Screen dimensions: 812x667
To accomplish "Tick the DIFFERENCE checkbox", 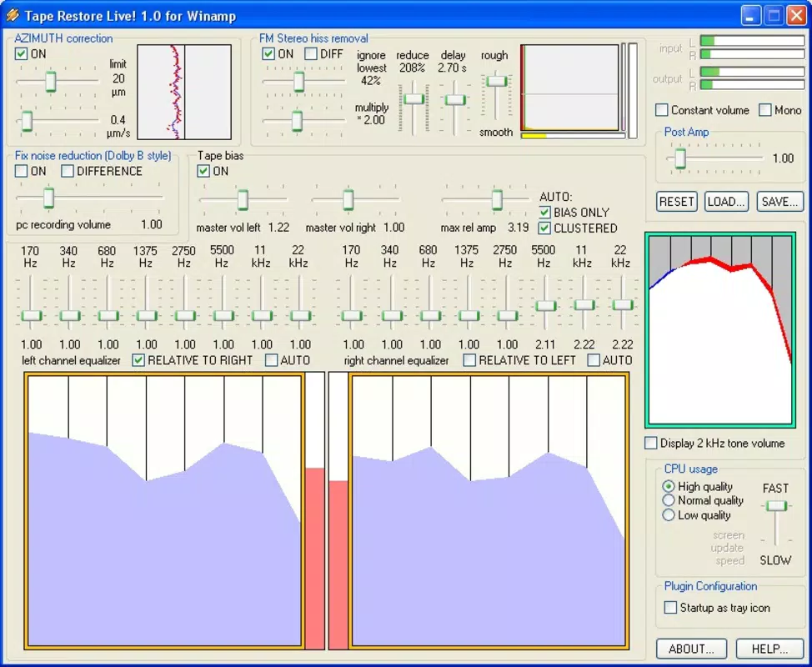I will point(67,171).
